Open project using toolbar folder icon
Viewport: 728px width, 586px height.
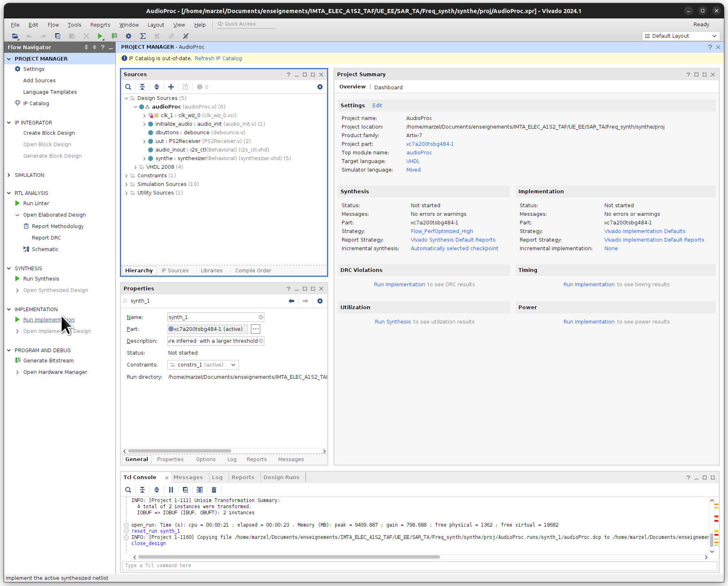click(x=15, y=36)
